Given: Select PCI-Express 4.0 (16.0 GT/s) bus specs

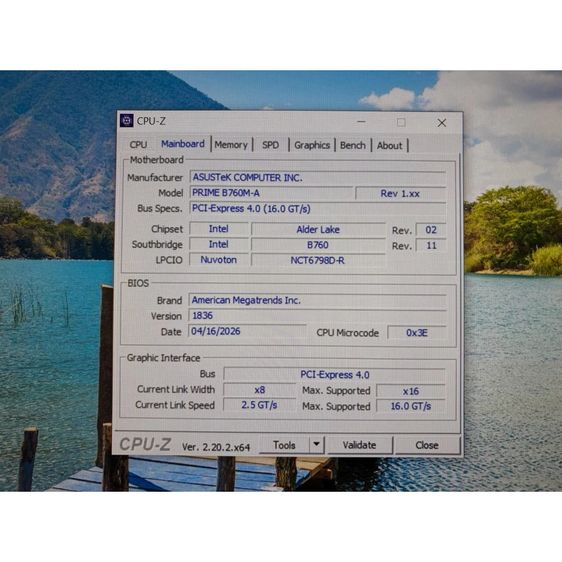Looking at the screenshot, I should click(x=318, y=209).
